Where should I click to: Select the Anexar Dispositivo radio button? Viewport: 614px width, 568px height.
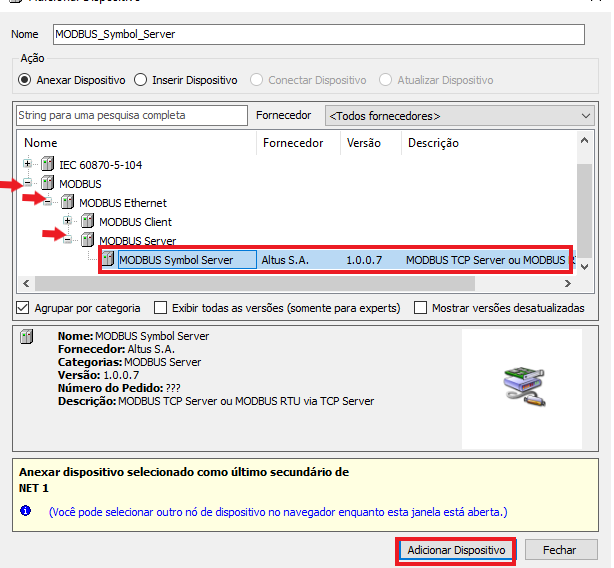pyautogui.click(x=25, y=80)
